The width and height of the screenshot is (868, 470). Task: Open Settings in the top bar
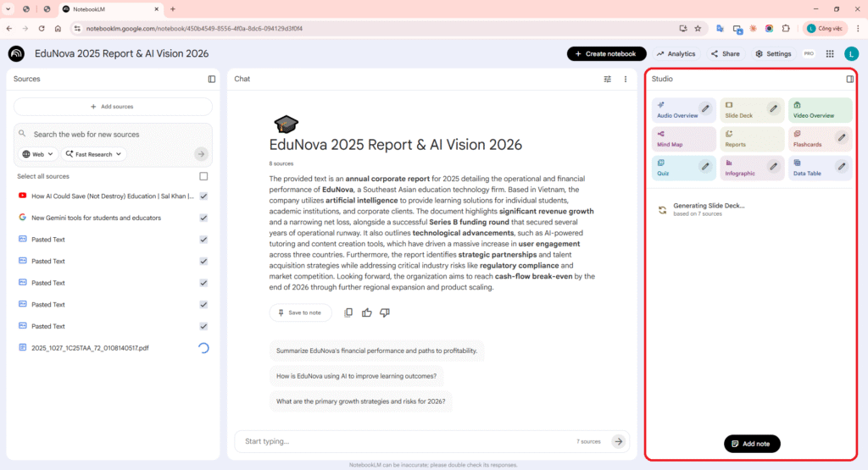tap(772, 53)
